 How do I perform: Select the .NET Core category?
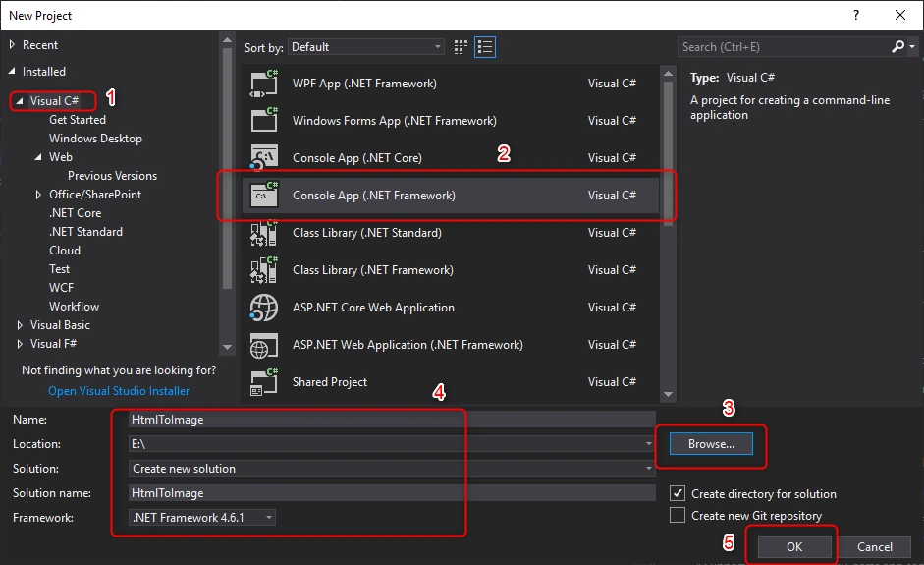coord(76,213)
